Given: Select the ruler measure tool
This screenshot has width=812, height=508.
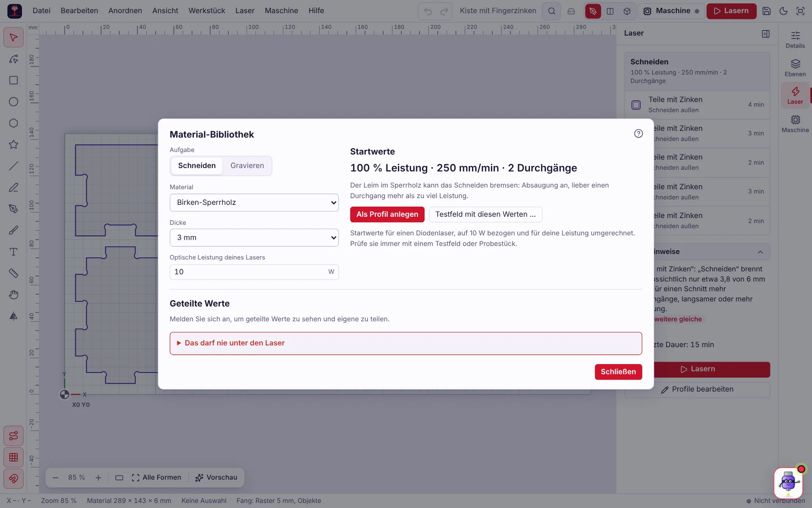Looking at the screenshot, I should click(14, 273).
